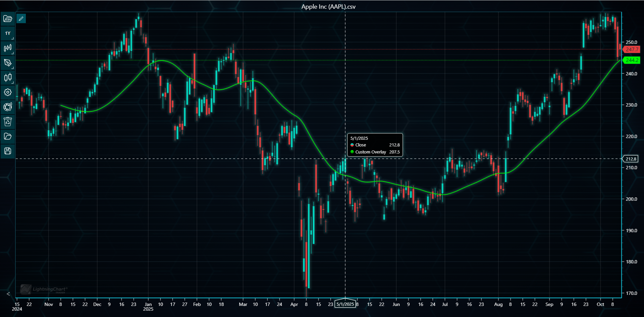Screen dimensions: 644x317
Task: Click the floppy disk save icon
Action: point(8,151)
